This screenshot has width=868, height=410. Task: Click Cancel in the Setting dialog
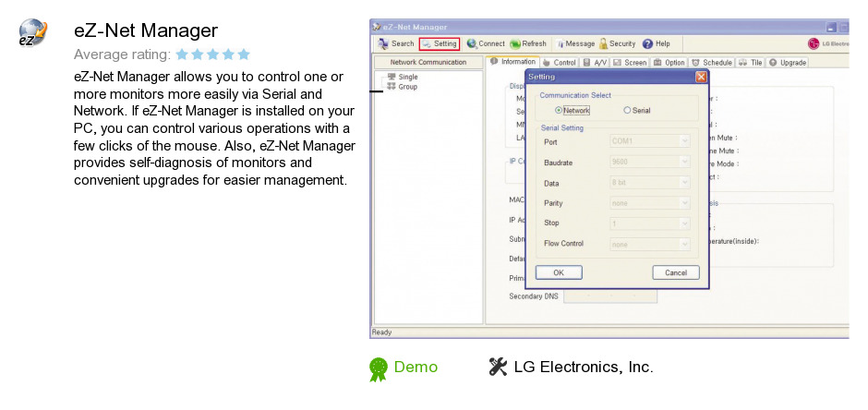[675, 272]
